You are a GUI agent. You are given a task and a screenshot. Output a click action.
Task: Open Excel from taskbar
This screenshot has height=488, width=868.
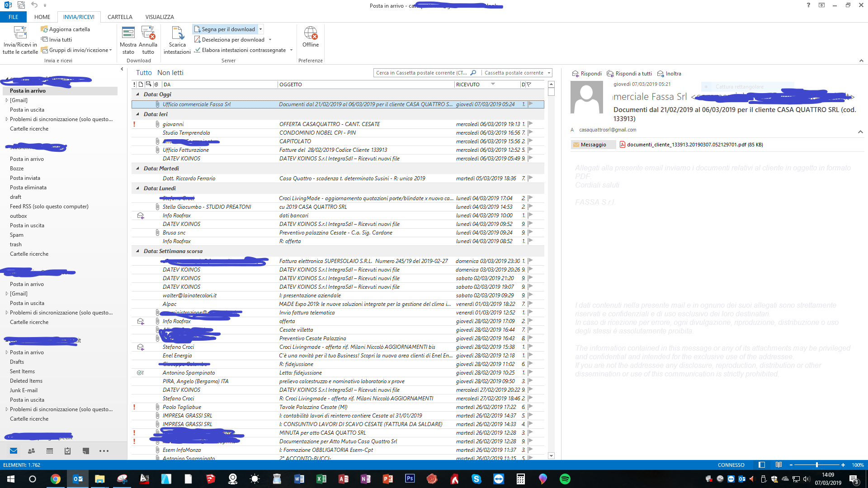[x=321, y=479]
